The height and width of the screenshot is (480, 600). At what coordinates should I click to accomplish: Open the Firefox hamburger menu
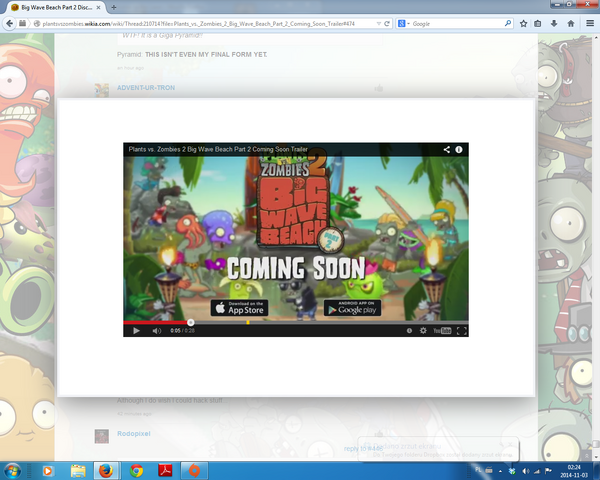click(590, 24)
